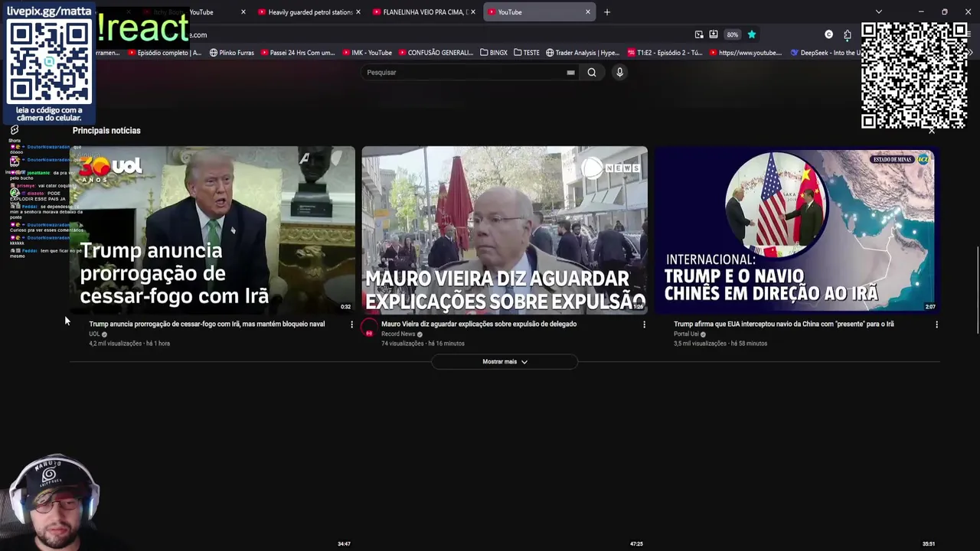This screenshot has width=980, height=551.
Task: Open Record News channel name link
Action: point(398,334)
